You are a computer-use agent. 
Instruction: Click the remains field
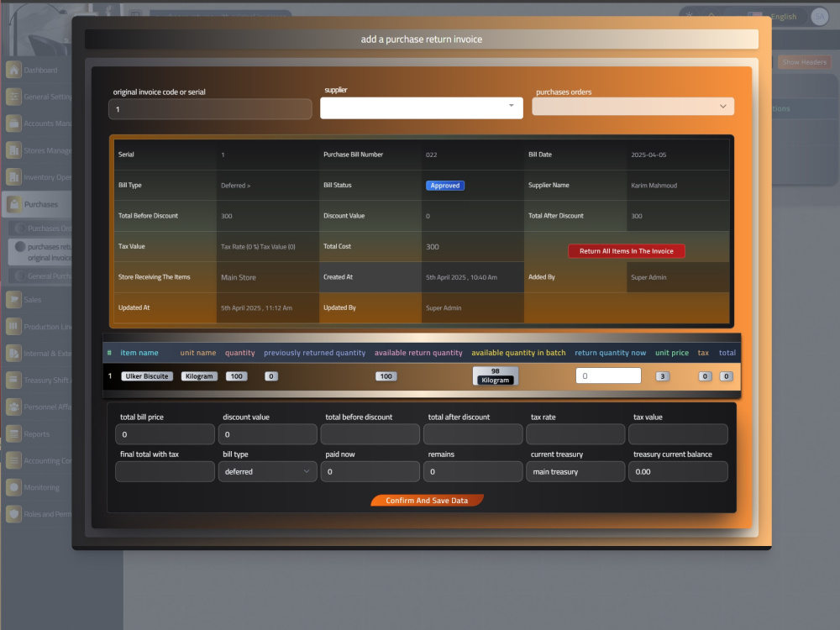point(472,471)
